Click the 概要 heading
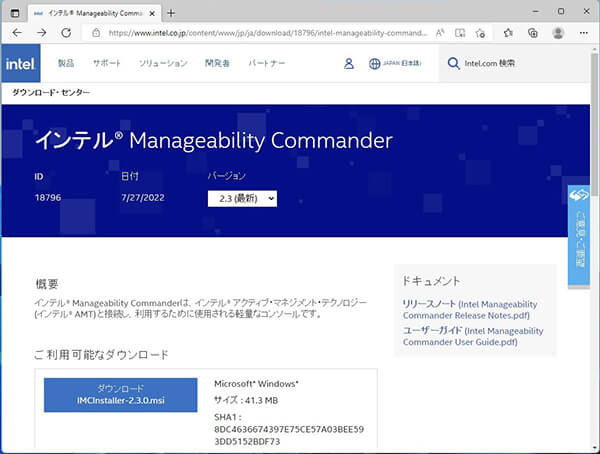Image resolution: width=600 pixels, height=454 pixels. [x=47, y=284]
